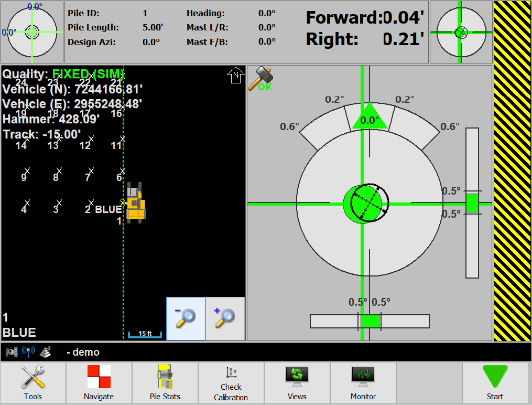Open Check Calibration
The width and height of the screenshot is (532, 405).
coord(231,383)
